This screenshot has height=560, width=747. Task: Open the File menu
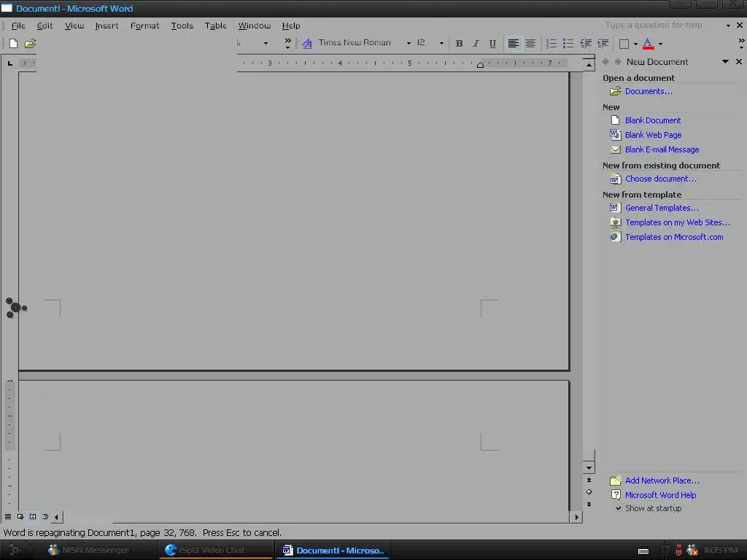(x=18, y=26)
